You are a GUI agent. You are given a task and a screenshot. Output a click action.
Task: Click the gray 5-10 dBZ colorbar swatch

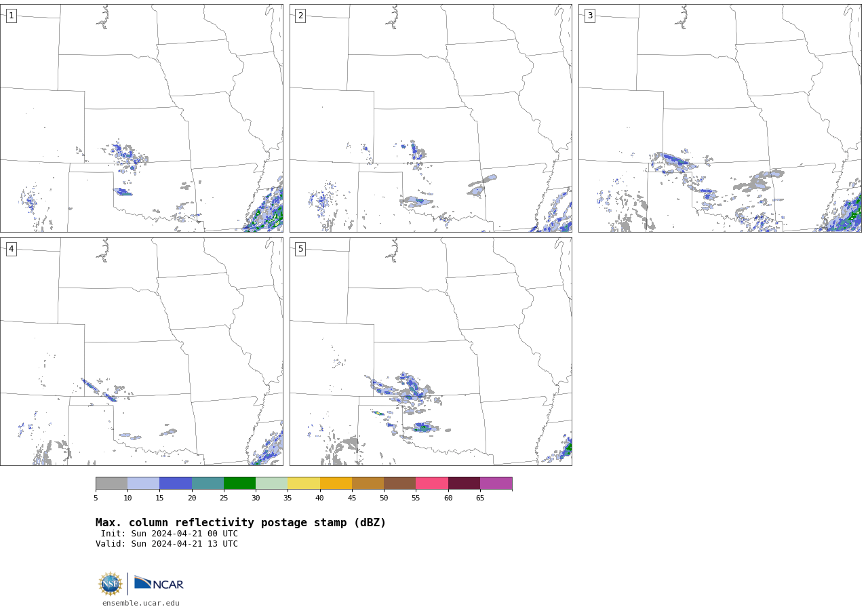[x=111, y=483]
